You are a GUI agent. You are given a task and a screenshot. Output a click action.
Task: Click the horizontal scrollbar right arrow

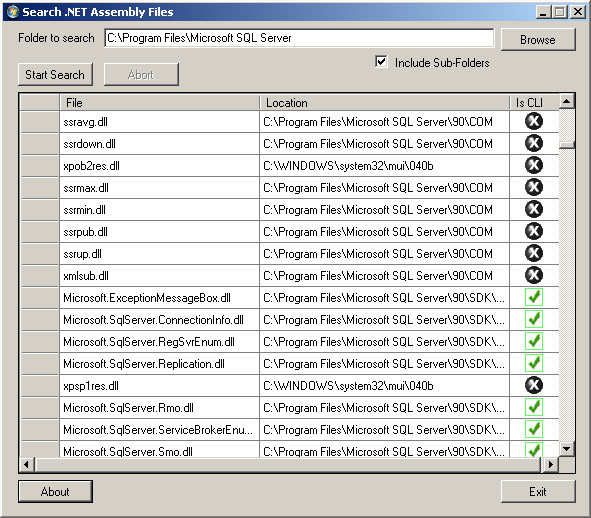click(551, 464)
